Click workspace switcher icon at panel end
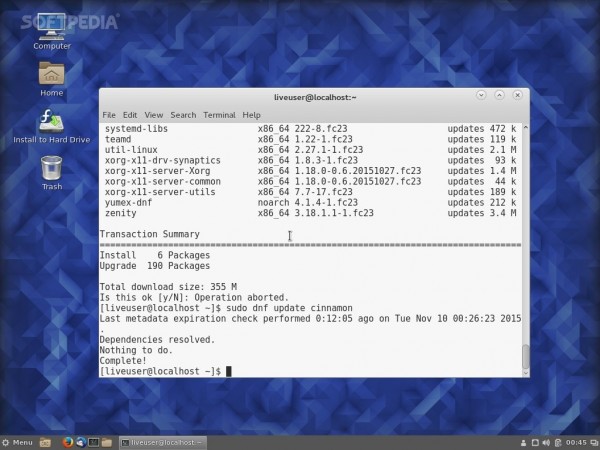600x450 pixels. click(x=593, y=443)
